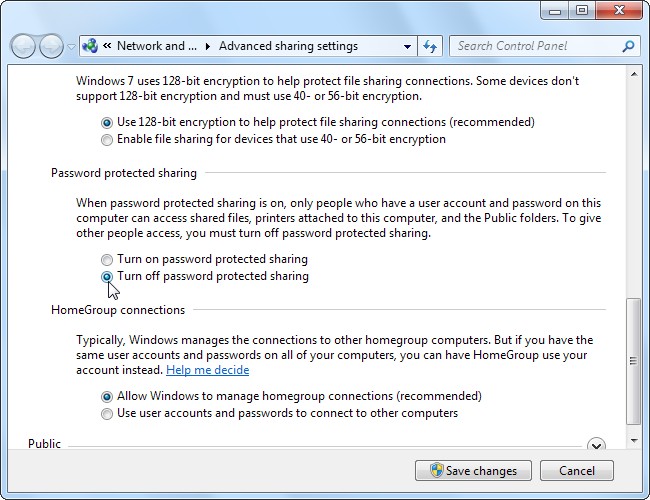Viewport: 650px width, 500px height.
Task: Close the Advanced sharing settings window
Action: (619, 10)
